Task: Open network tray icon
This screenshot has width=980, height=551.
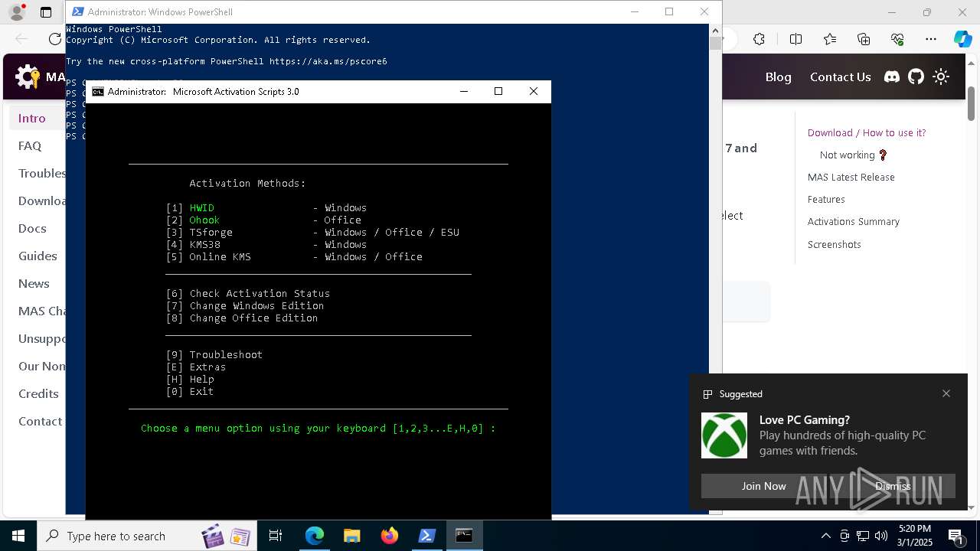Action: [863, 536]
